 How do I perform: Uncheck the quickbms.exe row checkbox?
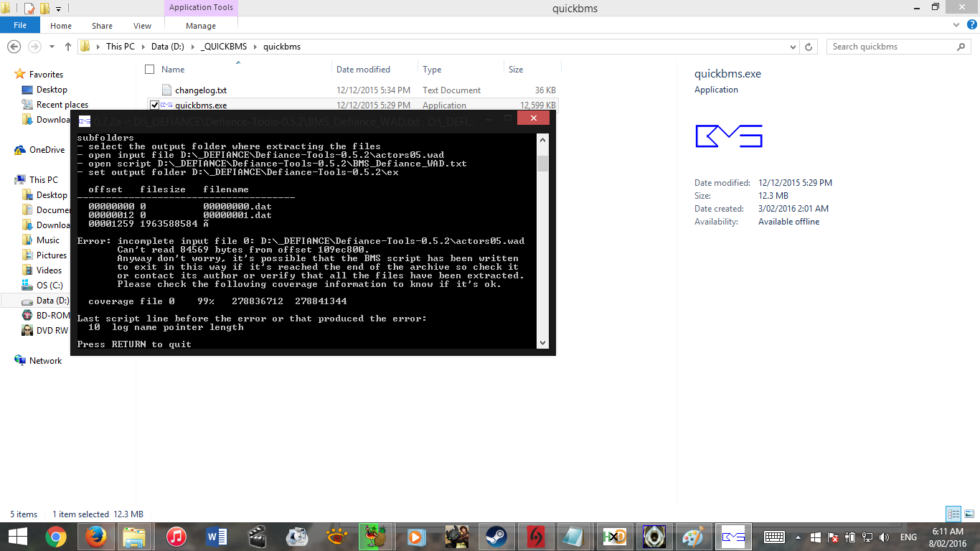(154, 105)
